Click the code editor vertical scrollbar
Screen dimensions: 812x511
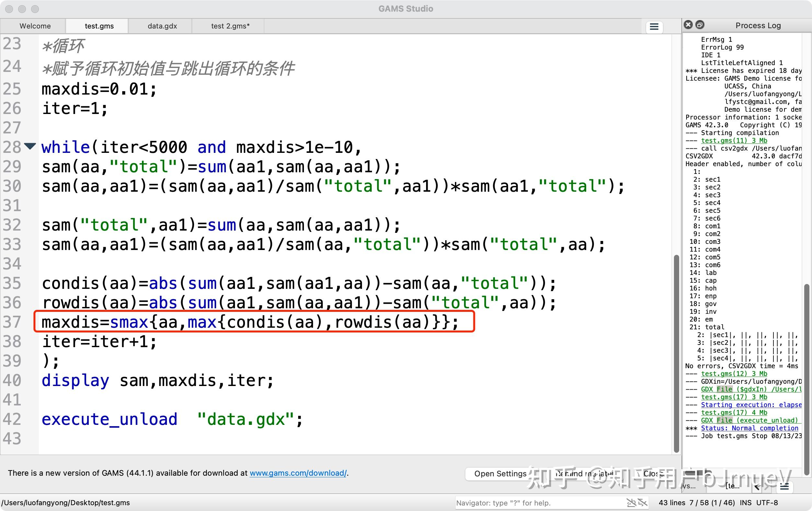pyautogui.click(x=676, y=354)
